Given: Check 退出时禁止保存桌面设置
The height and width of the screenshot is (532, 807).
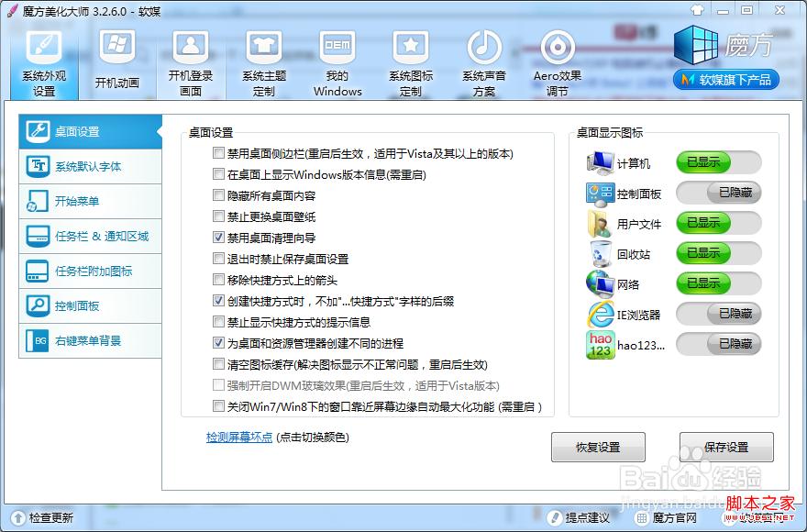Looking at the screenshot, I should tap(219, 259).
